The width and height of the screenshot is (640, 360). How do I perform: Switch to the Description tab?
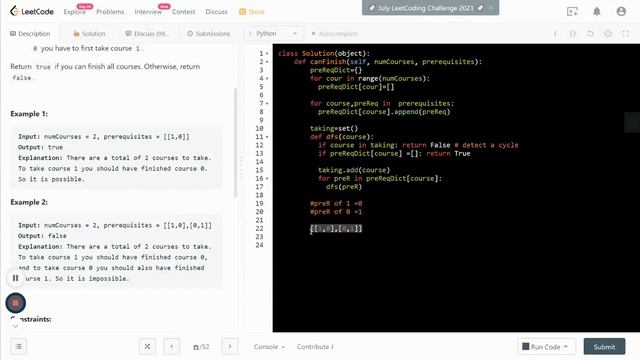tap(30, 33)
